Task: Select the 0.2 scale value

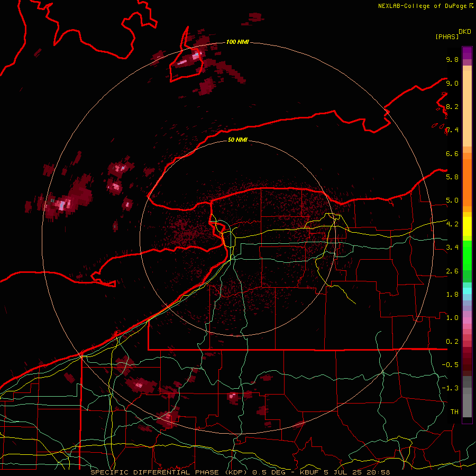Action: coord(452,342)
